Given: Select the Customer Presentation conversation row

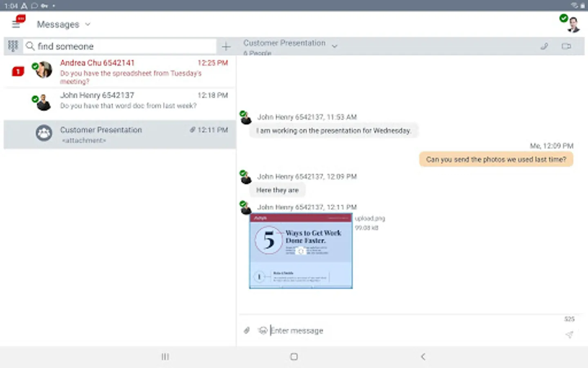Looking at the screenshot, I should pyautogui.click(x=120, y=134).
